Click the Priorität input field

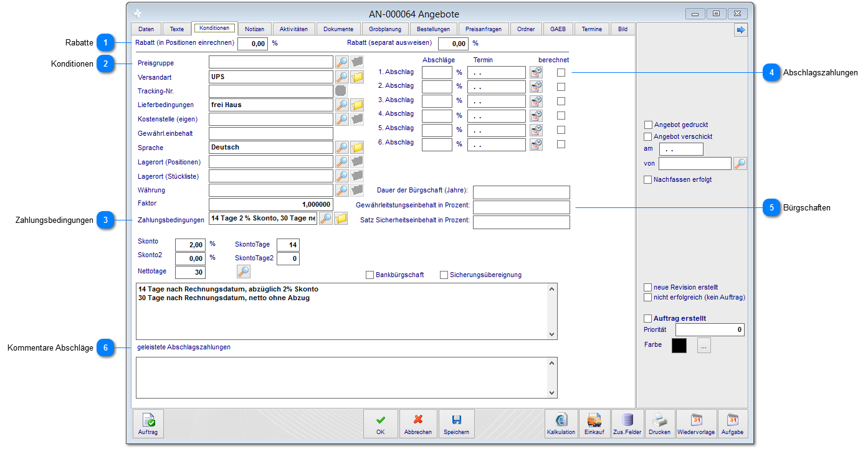(710, 329)
